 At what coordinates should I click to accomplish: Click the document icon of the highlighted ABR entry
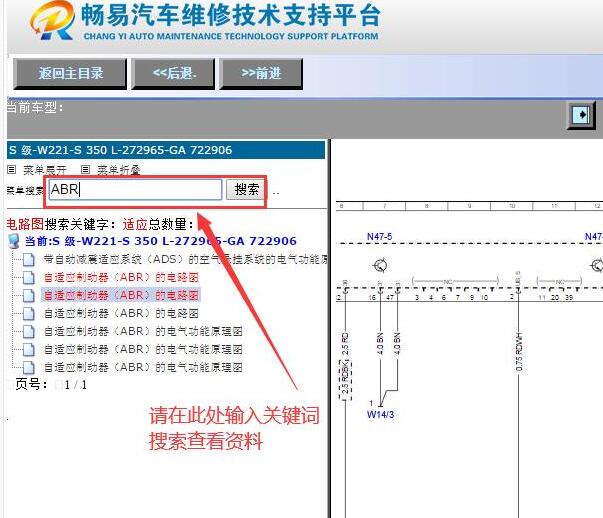coord(28,295)
